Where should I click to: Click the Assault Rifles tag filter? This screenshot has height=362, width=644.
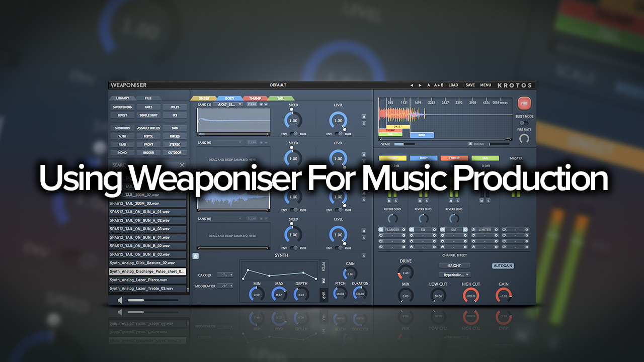pos(148,128)
